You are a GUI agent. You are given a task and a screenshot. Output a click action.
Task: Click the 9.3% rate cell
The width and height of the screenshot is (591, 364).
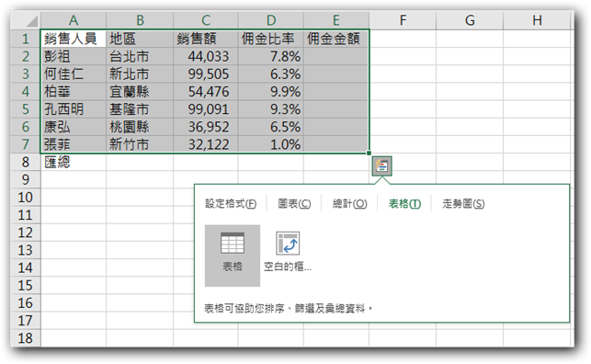(x=271, y=109)
